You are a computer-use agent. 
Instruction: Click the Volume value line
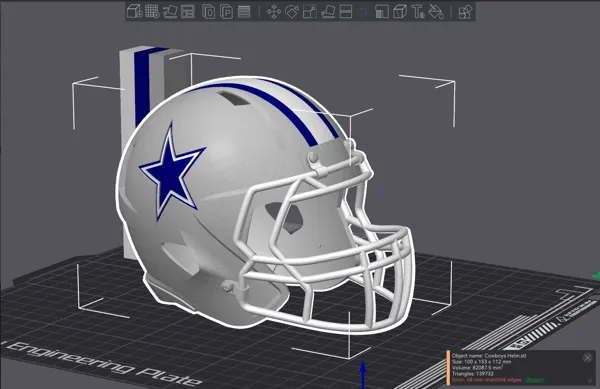478,368
